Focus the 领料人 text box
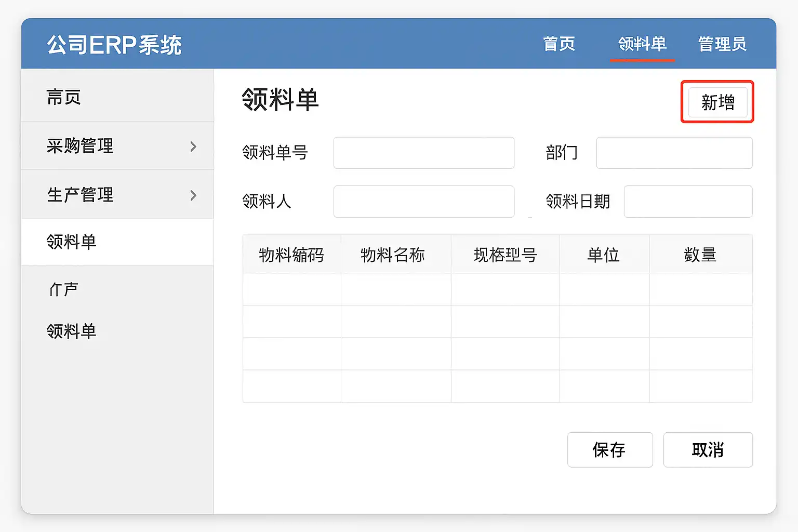The image size is (798, 532). (423, 202)
